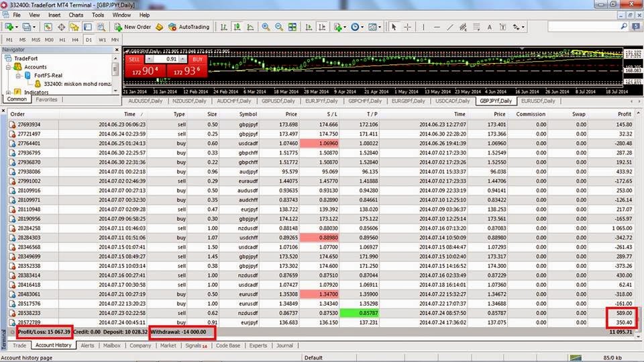Screen dimensions: 644x362
Task: Select the MN timeframe
Action: click(115, 40)
